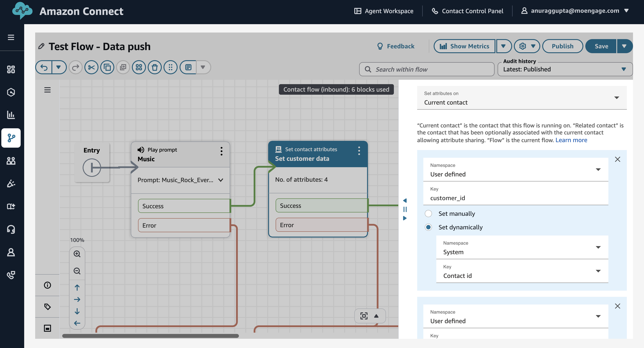Viewport: 644px width, 348px height.
Task: Click the Search within flow field
Action: coord(426,69)
